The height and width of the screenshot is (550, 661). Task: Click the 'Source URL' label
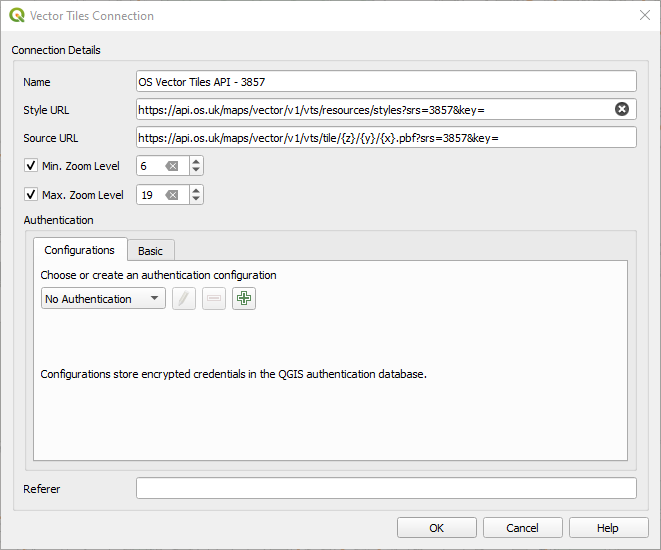click(x=51, y=138)
